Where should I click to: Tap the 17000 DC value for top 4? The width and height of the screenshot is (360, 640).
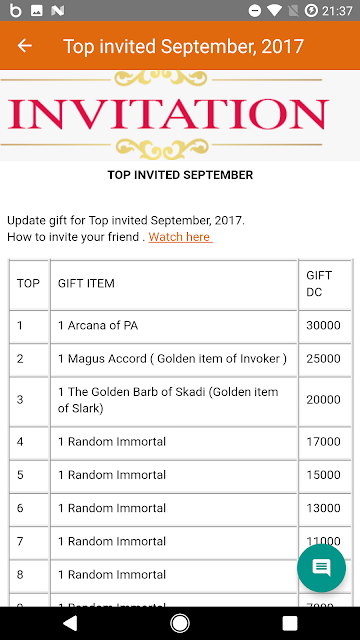pos(323,442)
